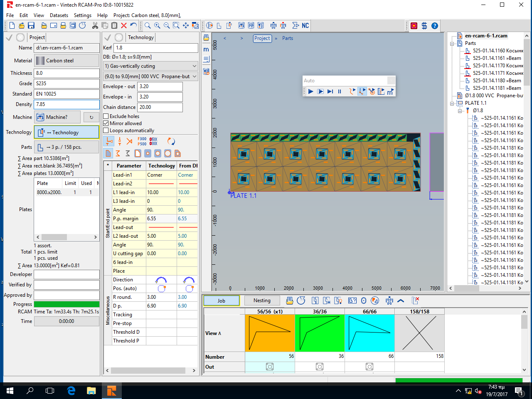Switch to the Nesting tab
The width and height of the screenshot is (532, 399).
click(262, 300)
